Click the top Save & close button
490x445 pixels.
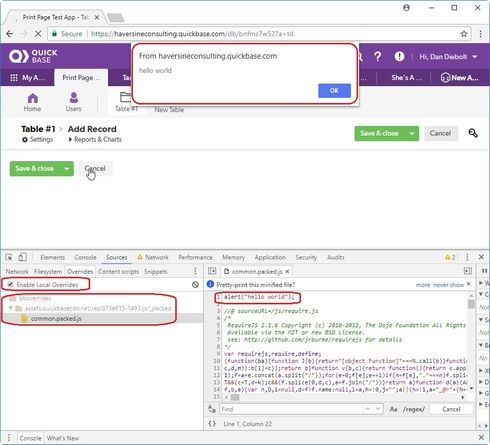379,133
